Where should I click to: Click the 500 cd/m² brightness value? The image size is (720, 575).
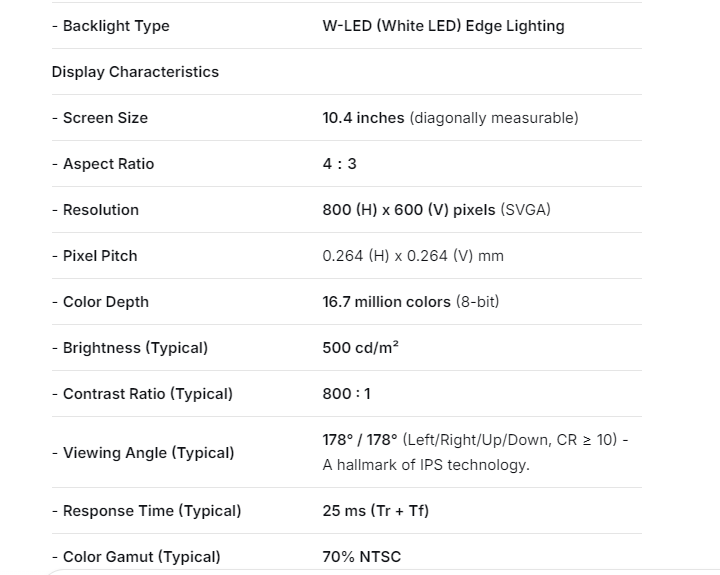tap(361, 348)
